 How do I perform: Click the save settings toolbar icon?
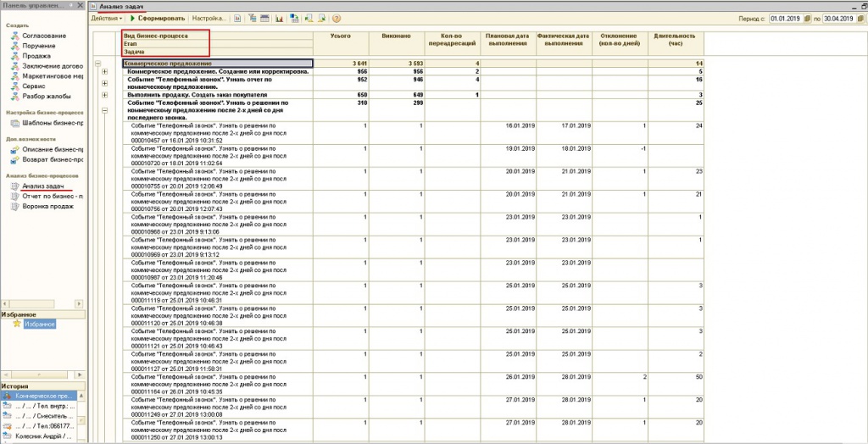[x=321, y=19]
